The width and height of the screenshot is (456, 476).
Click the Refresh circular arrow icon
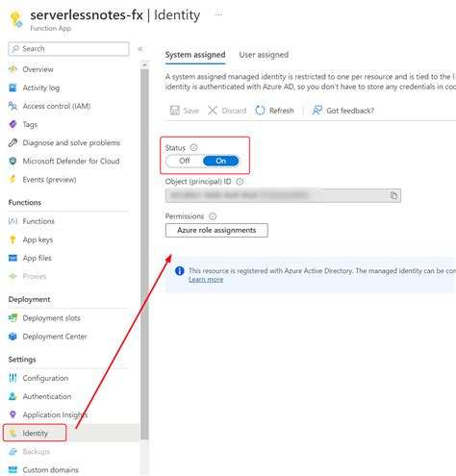coord(260,111)
